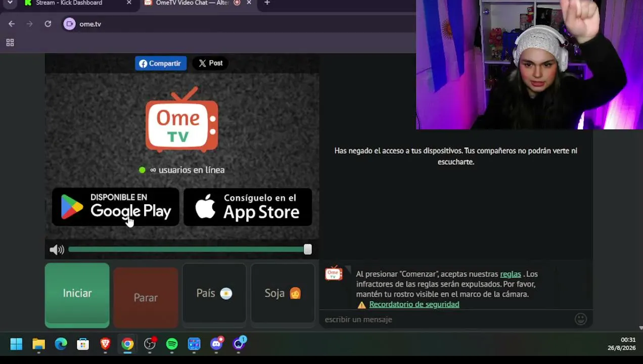Open the purple app with notification badge
Viewport: 643px width, 364px height.
point(239,344)
